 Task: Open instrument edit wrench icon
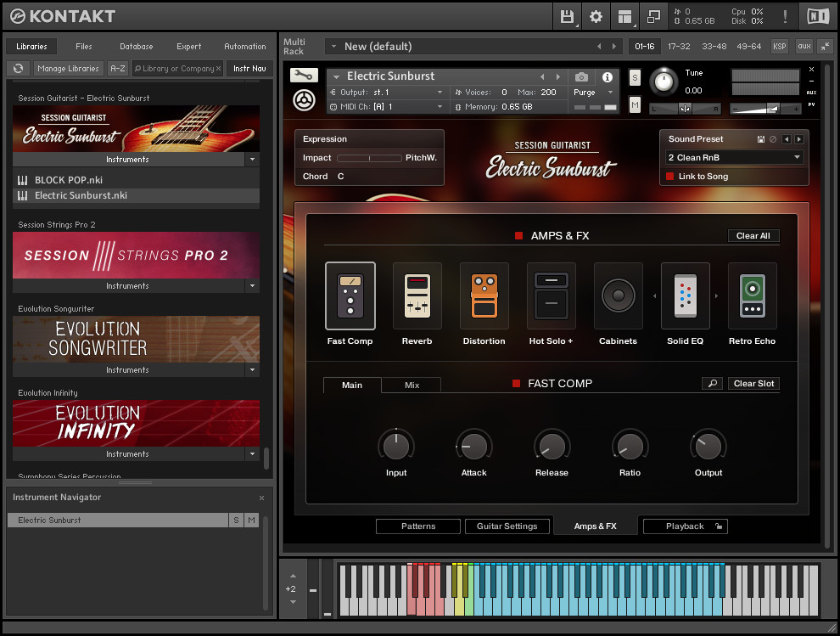tap(304, 75)
